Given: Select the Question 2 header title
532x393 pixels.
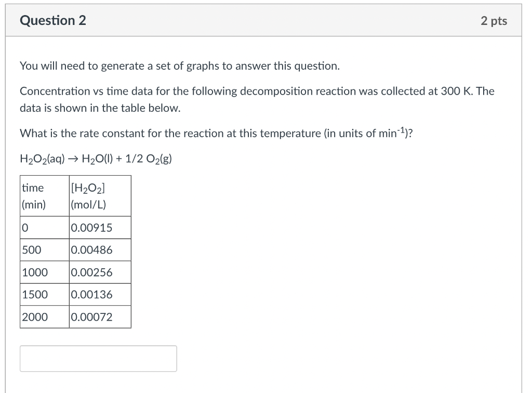Looking at the screenshot, I should pyautogui.click(x=53, y=20).
